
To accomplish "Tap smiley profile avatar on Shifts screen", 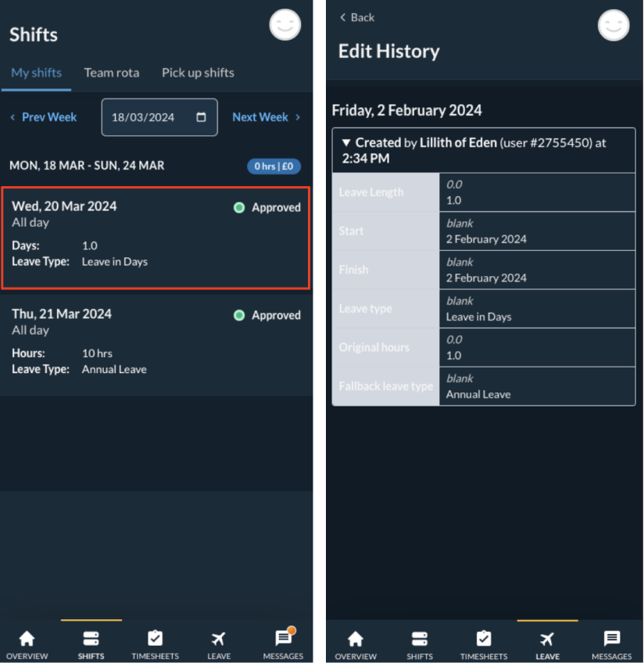I will 285,25.
